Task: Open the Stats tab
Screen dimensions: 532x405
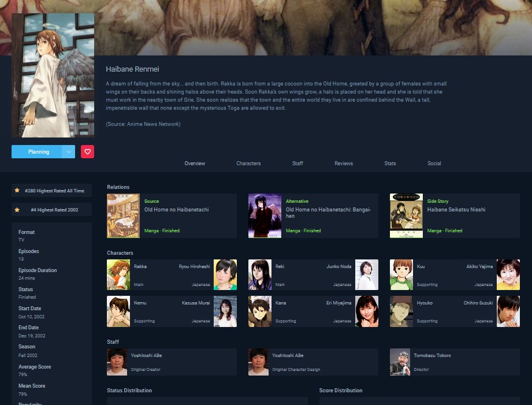Action: tap(390, 164)
